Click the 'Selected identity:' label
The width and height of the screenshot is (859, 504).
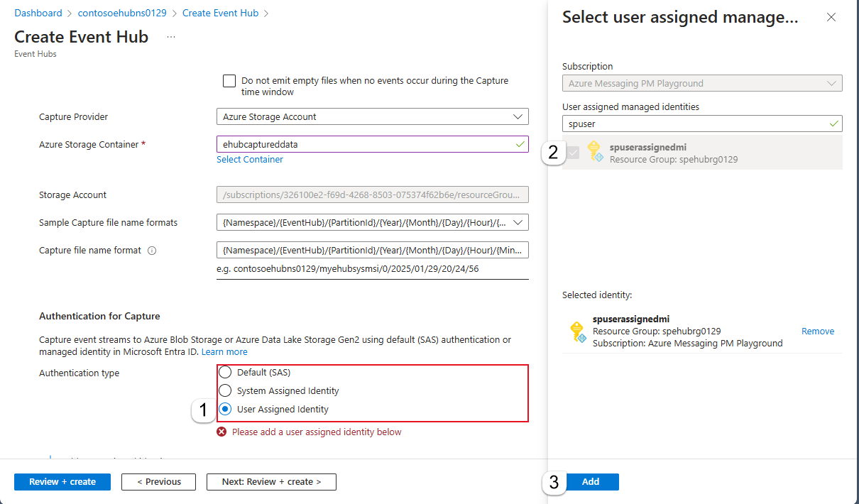point(597,295)
